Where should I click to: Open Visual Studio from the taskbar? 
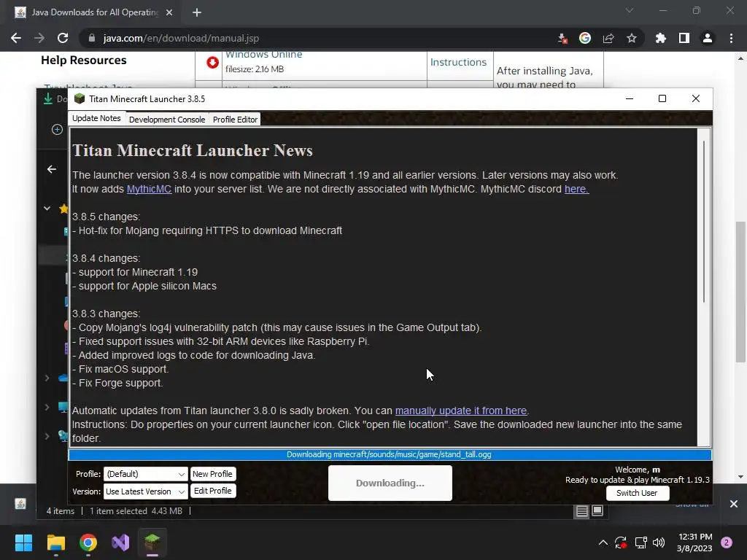[x=120, y=542]
